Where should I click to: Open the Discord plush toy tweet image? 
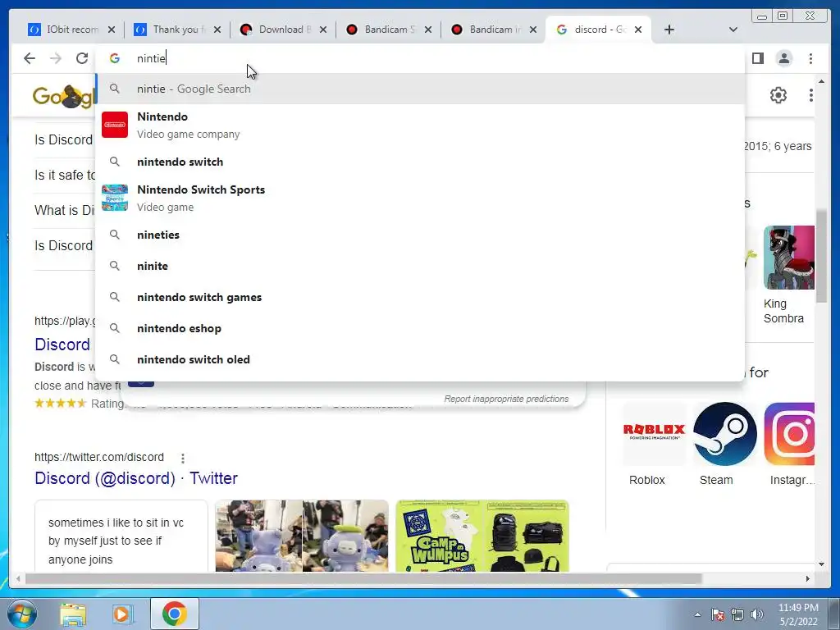302,536
